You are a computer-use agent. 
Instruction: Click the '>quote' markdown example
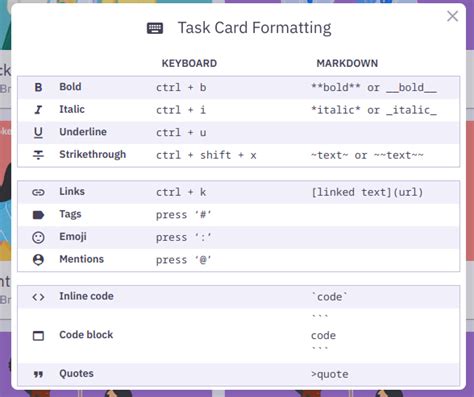point(330,374)
